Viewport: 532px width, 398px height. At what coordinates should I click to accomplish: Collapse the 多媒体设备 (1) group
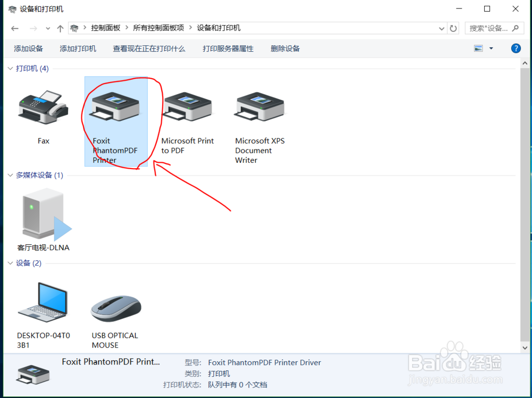tap(10, 175)
